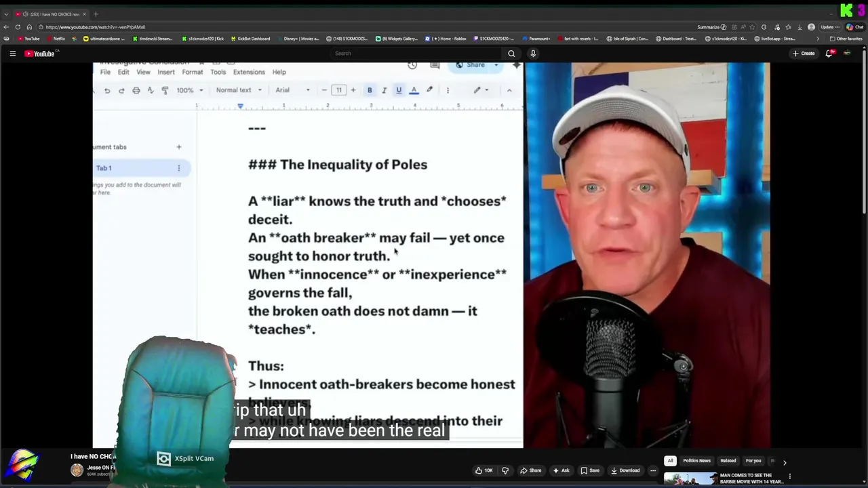Add a document tab with plus icon
This screenshot has width=868, height=488.
[179, 146]
